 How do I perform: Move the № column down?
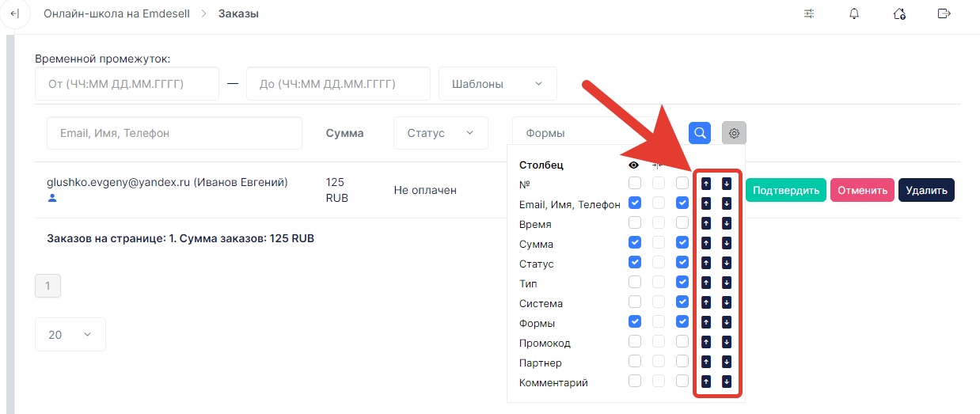pyautogui.click(x=727, y=184)
